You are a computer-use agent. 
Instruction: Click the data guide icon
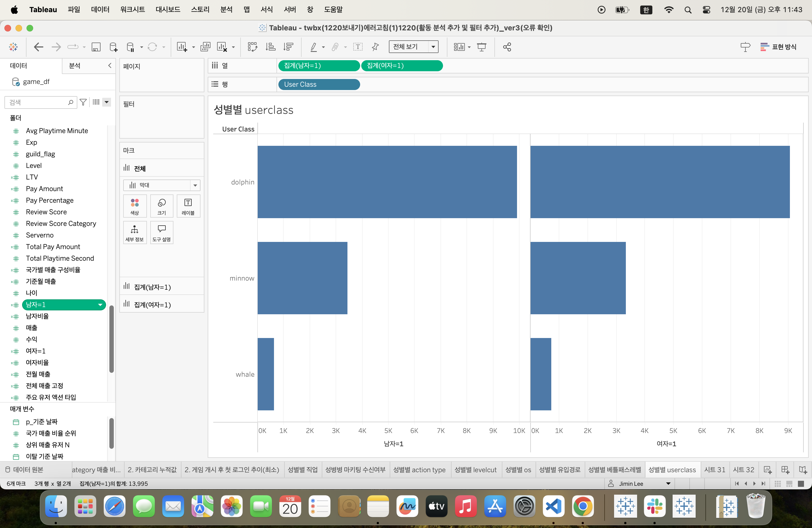click(745, 47)
